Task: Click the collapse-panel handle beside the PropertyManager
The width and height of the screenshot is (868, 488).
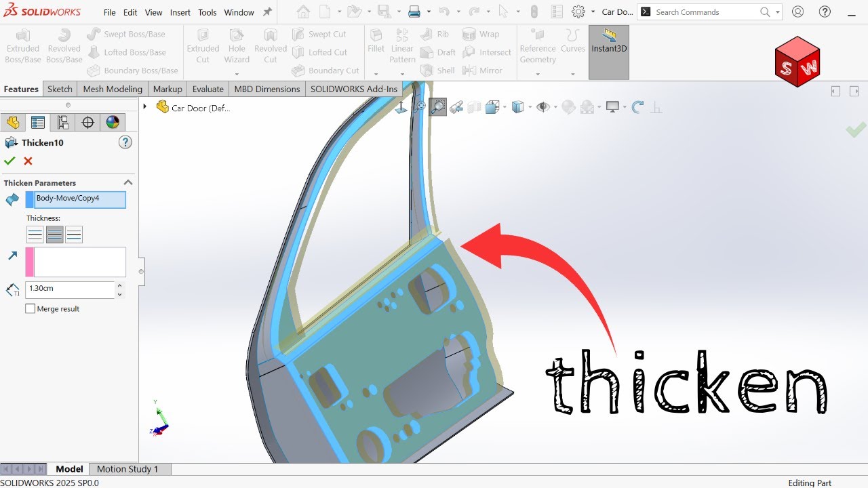Action: tap(141, 271)
